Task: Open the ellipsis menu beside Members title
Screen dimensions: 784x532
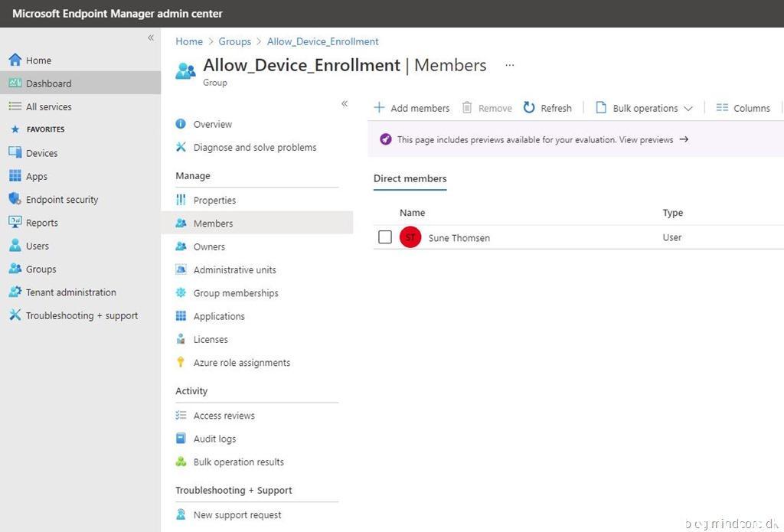Action: pos(510,66)
